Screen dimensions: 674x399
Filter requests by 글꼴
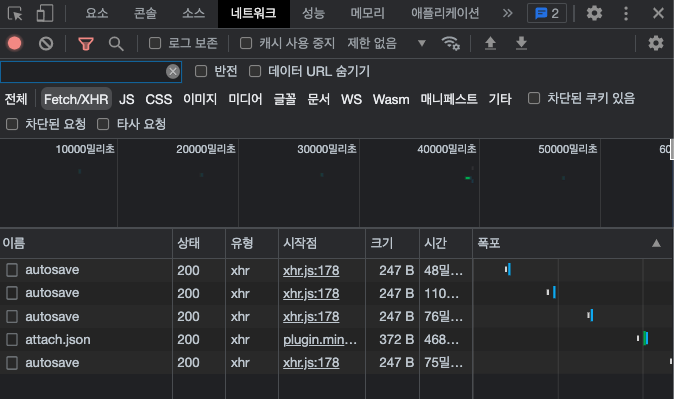[285, 99]
